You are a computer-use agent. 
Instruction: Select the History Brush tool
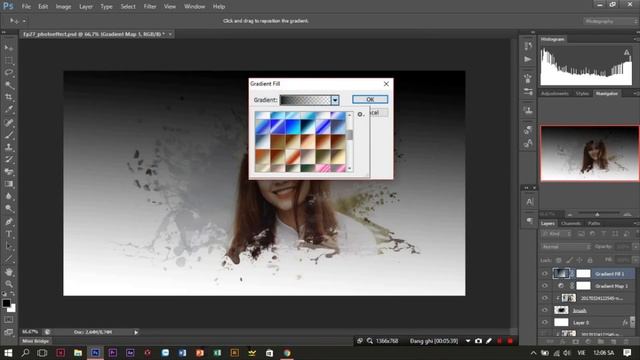pos(9,159)
